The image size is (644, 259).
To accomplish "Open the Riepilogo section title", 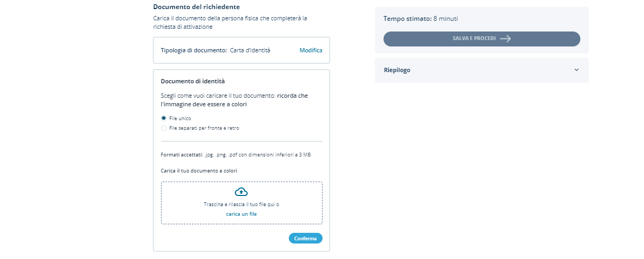I will (397, 70).
